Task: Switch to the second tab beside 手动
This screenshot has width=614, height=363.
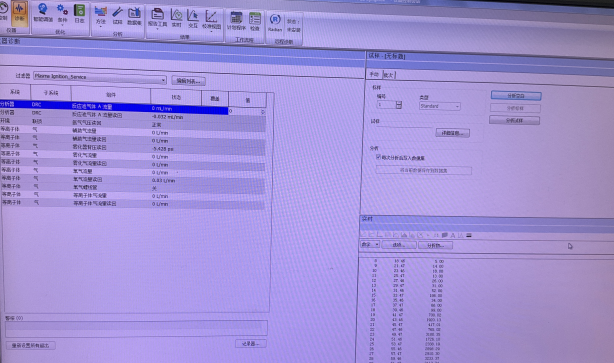Action: click(x=389, y=75)
